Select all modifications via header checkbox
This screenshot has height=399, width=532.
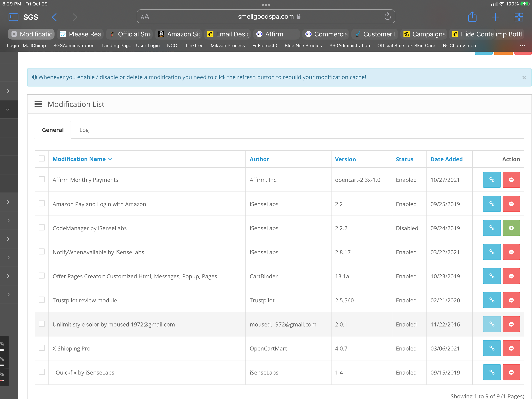pos(42,158)
